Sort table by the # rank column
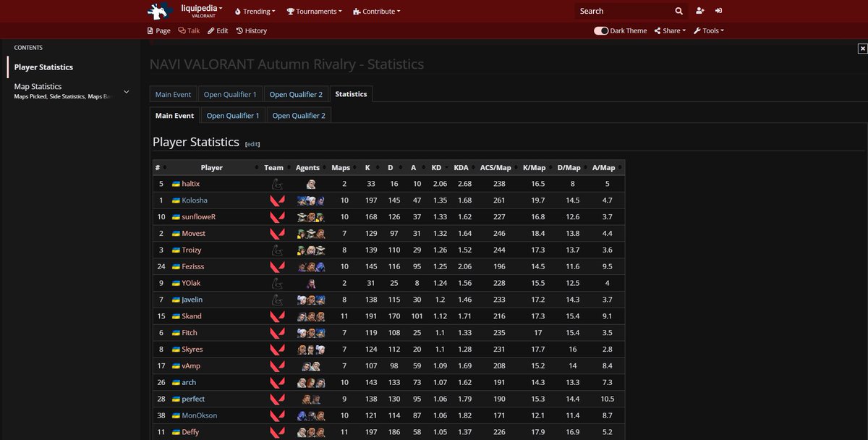Viewport: 868px width, 440px height. 160,167
